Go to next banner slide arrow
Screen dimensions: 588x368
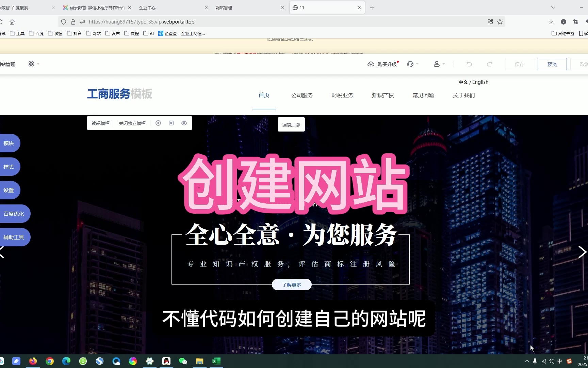tap(582, 252)
